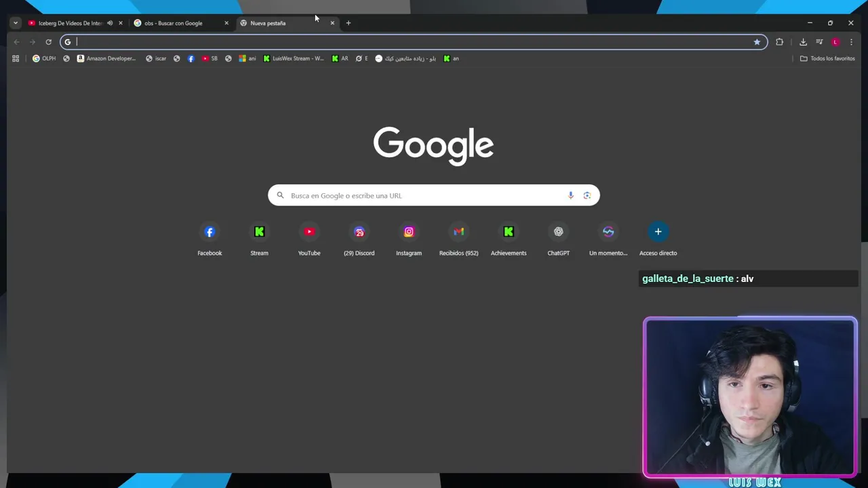Open the profile avatar L
Screen dimensions: 868x488
(835, 42)
